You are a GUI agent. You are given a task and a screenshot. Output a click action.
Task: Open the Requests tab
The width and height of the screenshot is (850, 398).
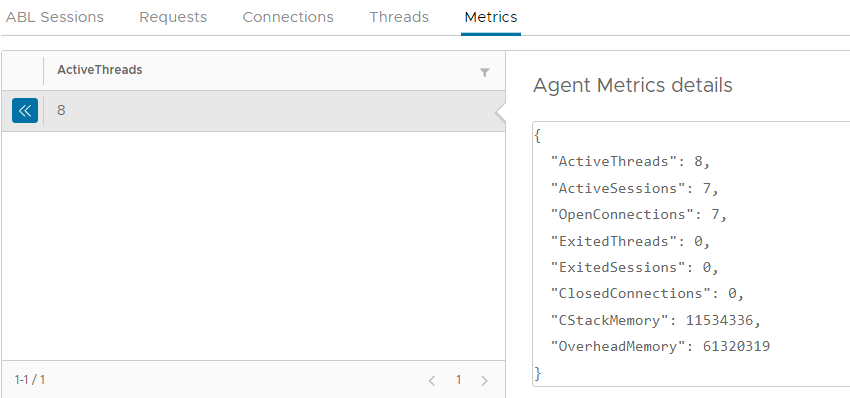tap(173, 17)
